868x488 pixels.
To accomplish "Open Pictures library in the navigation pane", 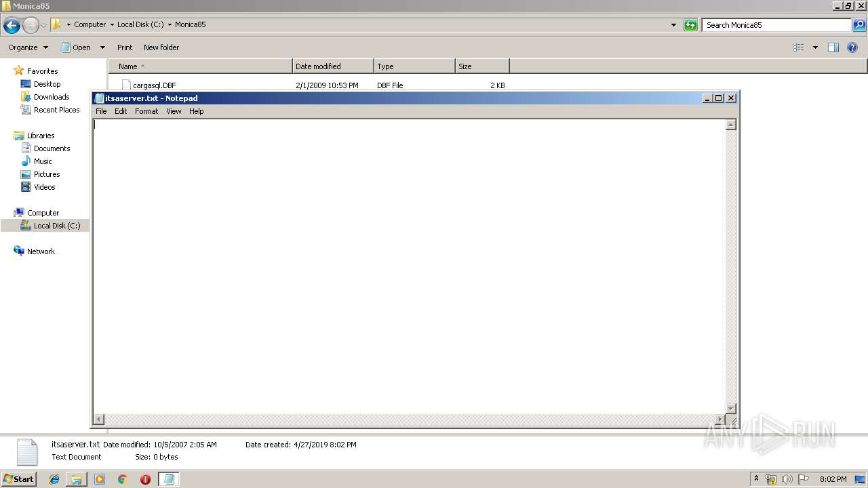I will click(x=47, y=174).
